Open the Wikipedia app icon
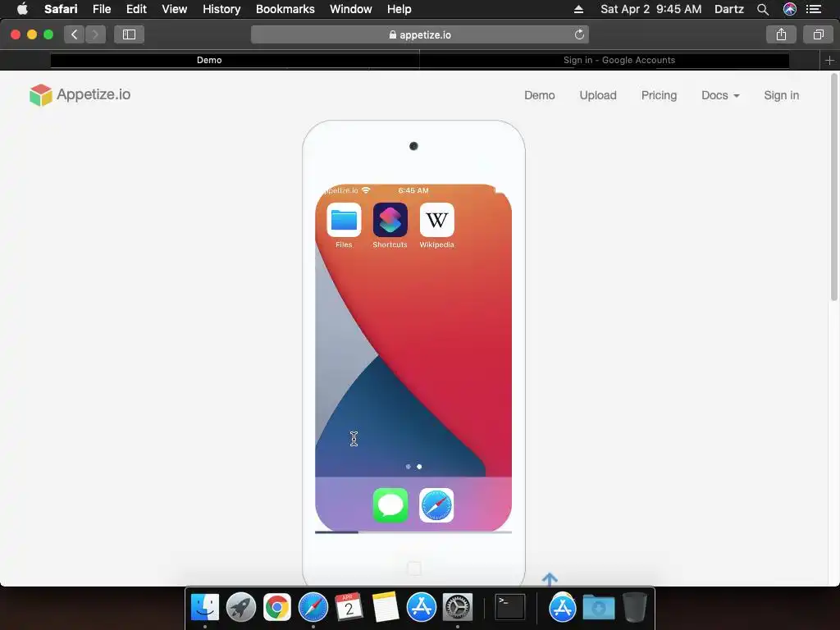This screenshot has width=840, height=630. click(436, 220)
